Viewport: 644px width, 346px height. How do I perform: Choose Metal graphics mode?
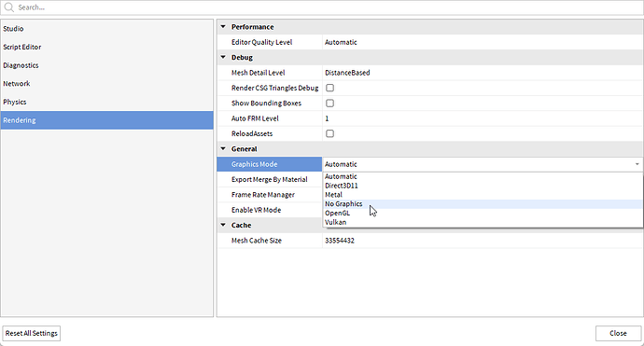(483, 195)
